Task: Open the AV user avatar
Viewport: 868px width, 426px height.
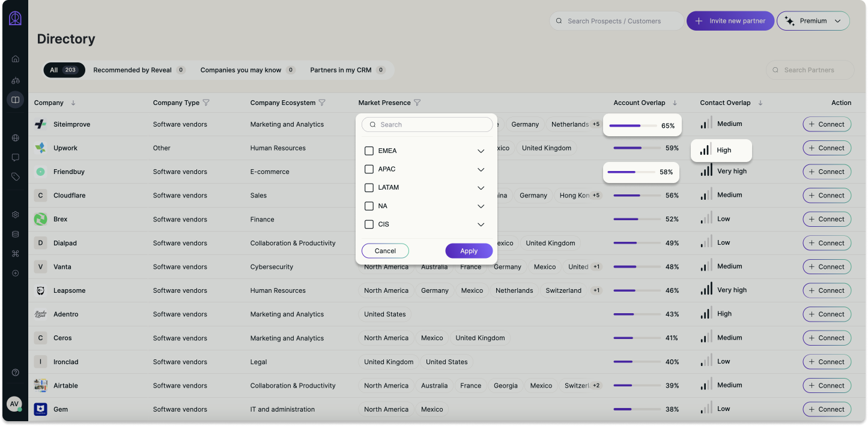Action: (14, 404)
